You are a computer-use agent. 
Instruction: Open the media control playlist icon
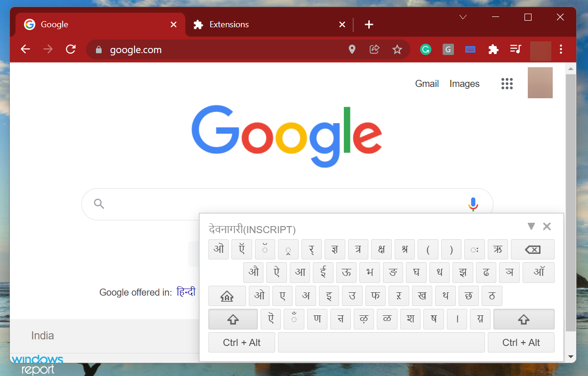pos(516,49)
